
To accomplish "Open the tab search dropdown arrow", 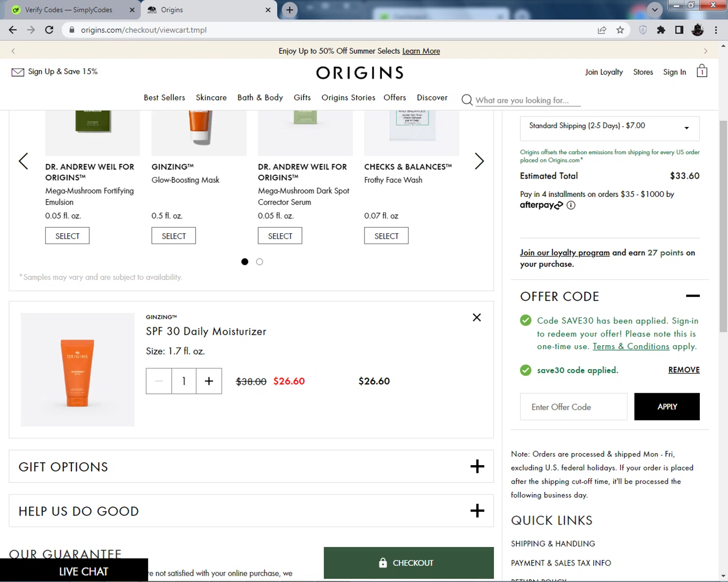I will [655, 10].
